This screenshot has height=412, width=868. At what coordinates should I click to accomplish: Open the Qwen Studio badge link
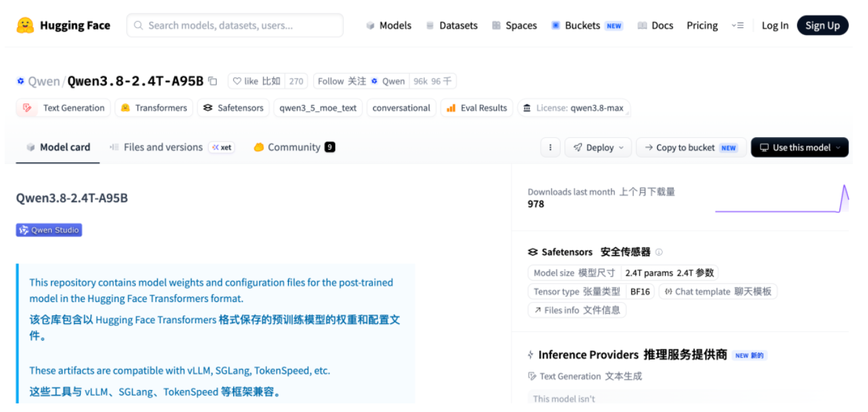coord(49,230)
